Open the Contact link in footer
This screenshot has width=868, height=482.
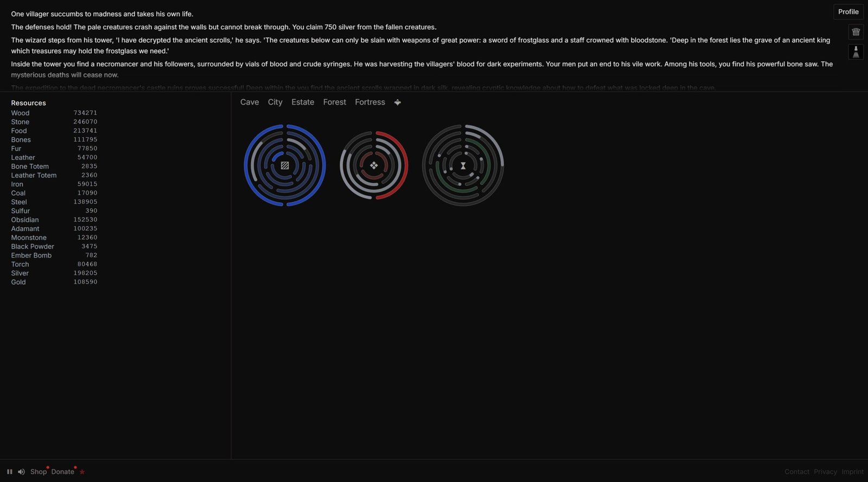pos(796,472)
